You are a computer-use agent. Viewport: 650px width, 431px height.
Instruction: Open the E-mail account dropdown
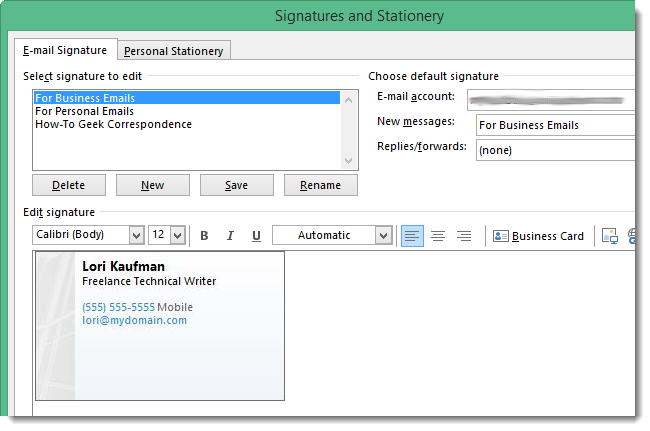click(x=551, y=100)
